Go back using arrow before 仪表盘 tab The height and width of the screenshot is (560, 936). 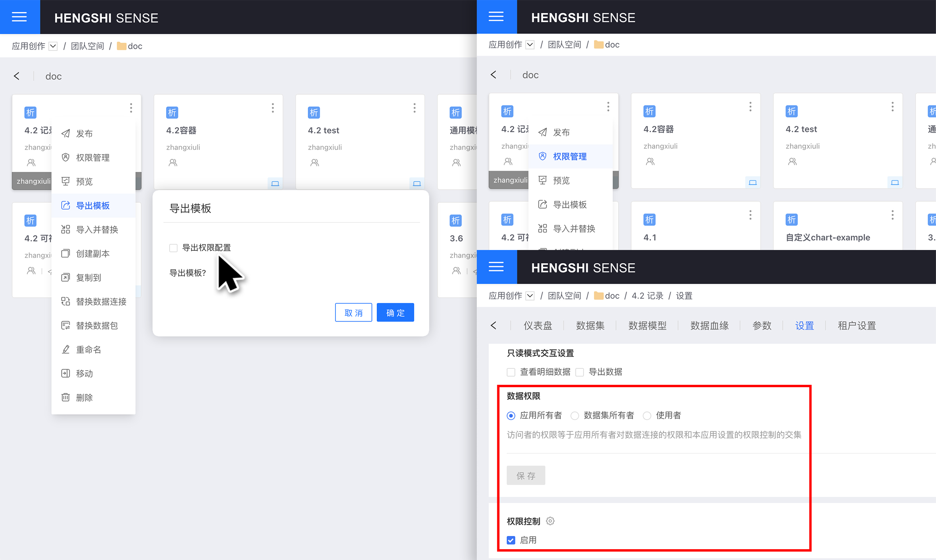click(x=493, y=326)
